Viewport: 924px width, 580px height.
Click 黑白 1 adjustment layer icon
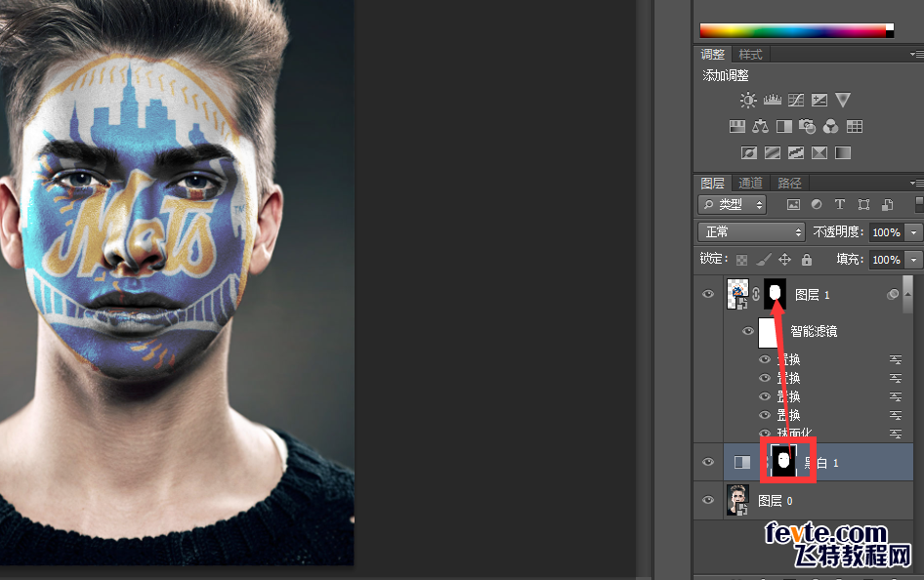pyautogui.click(x=742, y=462)
